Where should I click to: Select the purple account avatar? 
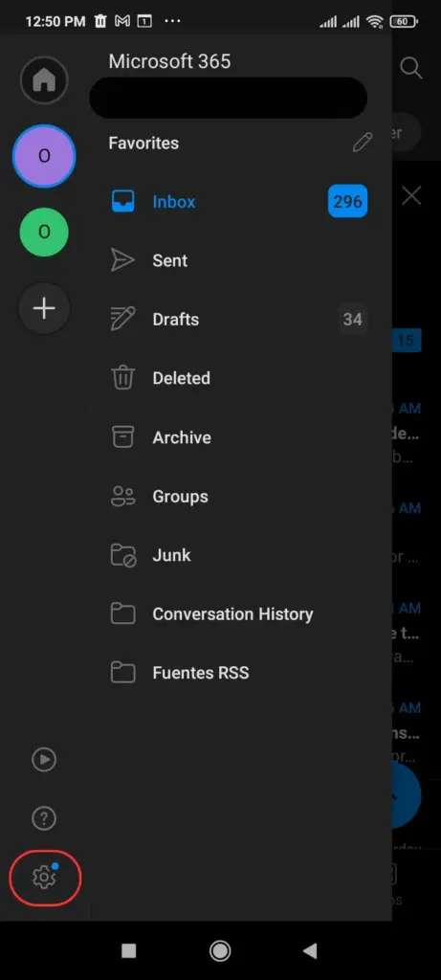pyautogui.click(x=44, y=156)
